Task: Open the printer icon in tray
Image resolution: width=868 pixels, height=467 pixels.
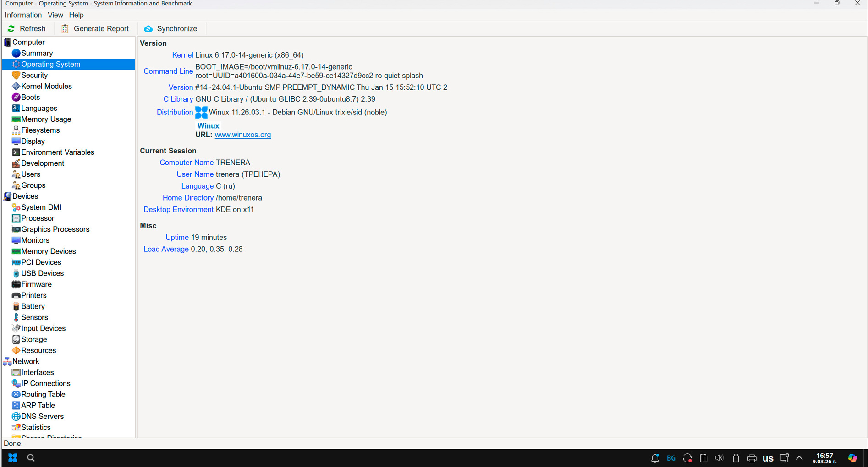Action: tap(752, 458)
